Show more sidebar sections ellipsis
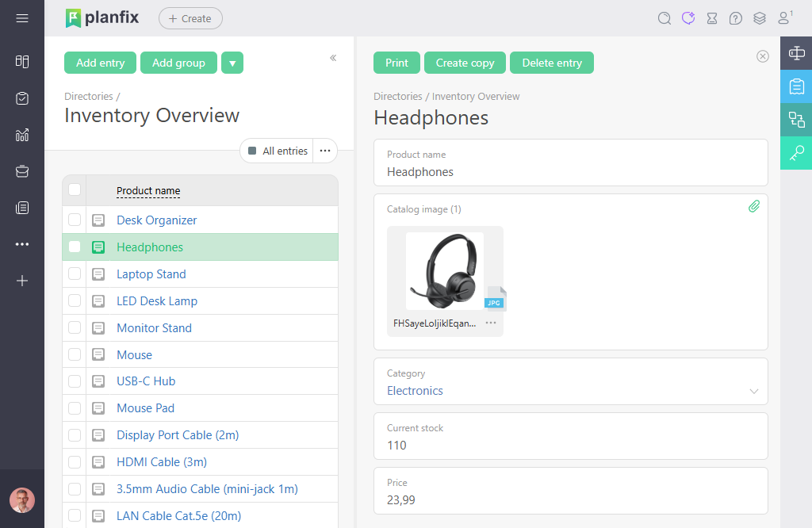Viewport: 812px width, 528px height. click(21, 244)
